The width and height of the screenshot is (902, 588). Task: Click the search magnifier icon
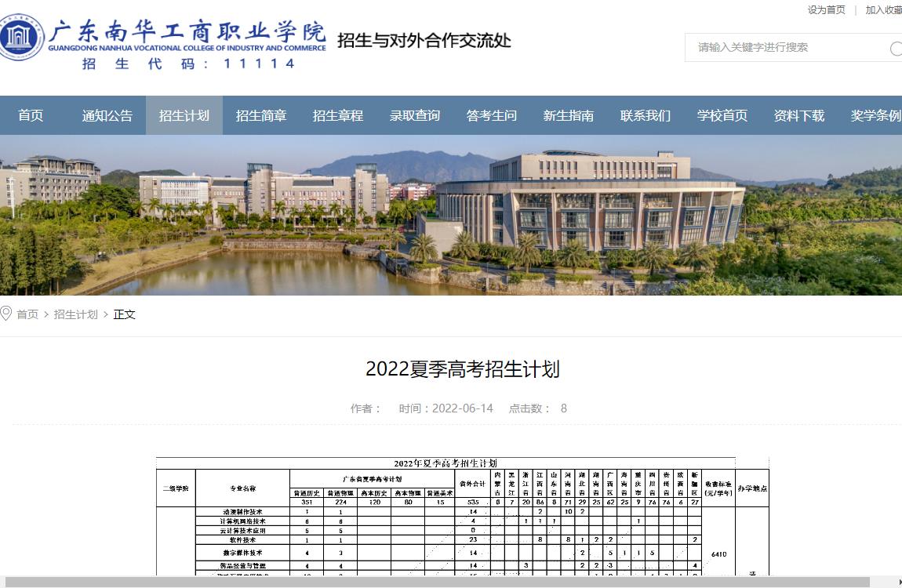[895, 49]
